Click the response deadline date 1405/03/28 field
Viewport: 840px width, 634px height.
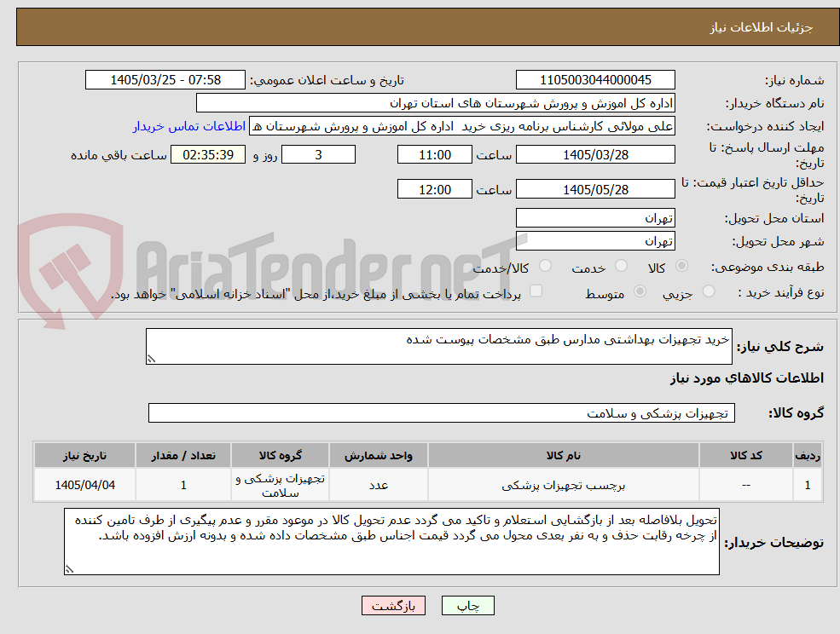pos(595,155)
